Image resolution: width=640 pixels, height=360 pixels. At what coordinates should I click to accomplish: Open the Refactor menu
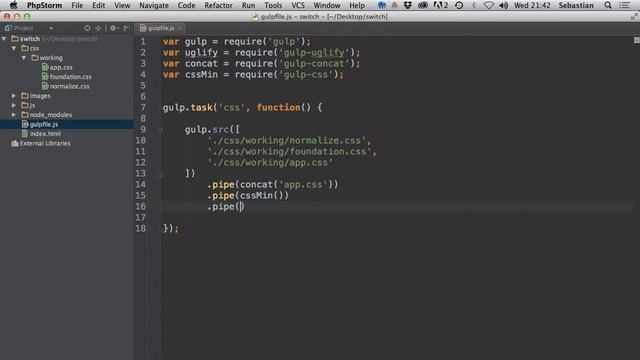pyautogui.click(x=218, y=5)
